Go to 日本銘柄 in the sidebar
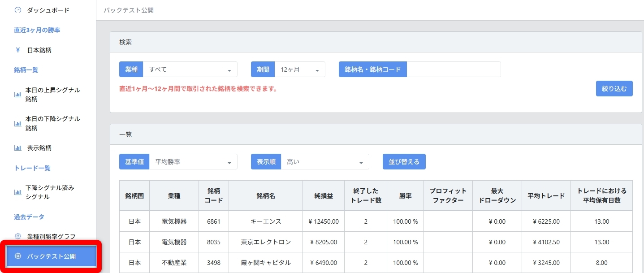The width and height of the screenshot is (644, 273). [39, 50]
